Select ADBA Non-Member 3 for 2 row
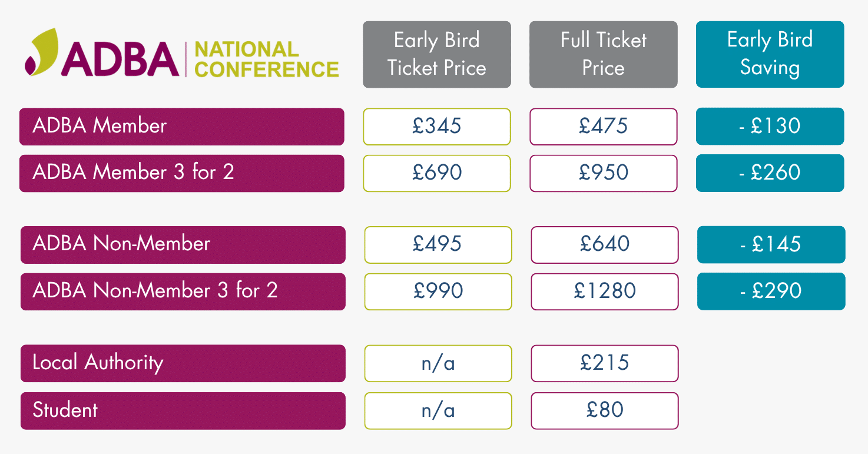This screenshot has height=454, width=868. point(183,291)
